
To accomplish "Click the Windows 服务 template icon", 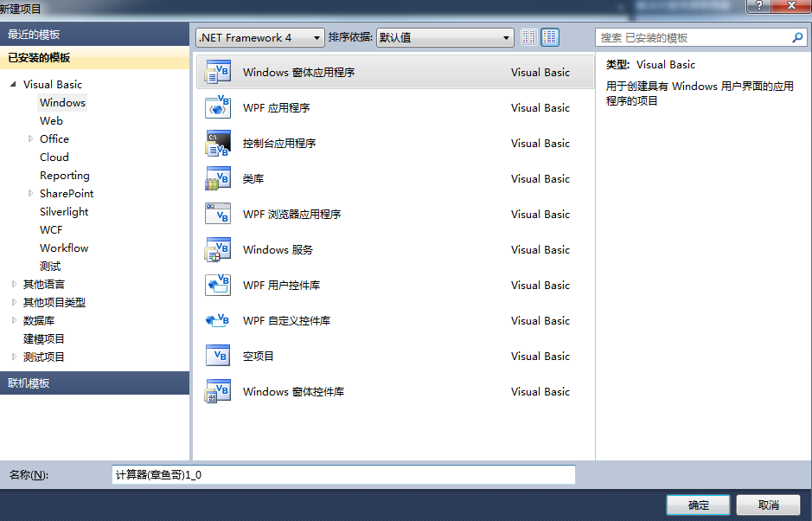I will [x=218, y=249].
